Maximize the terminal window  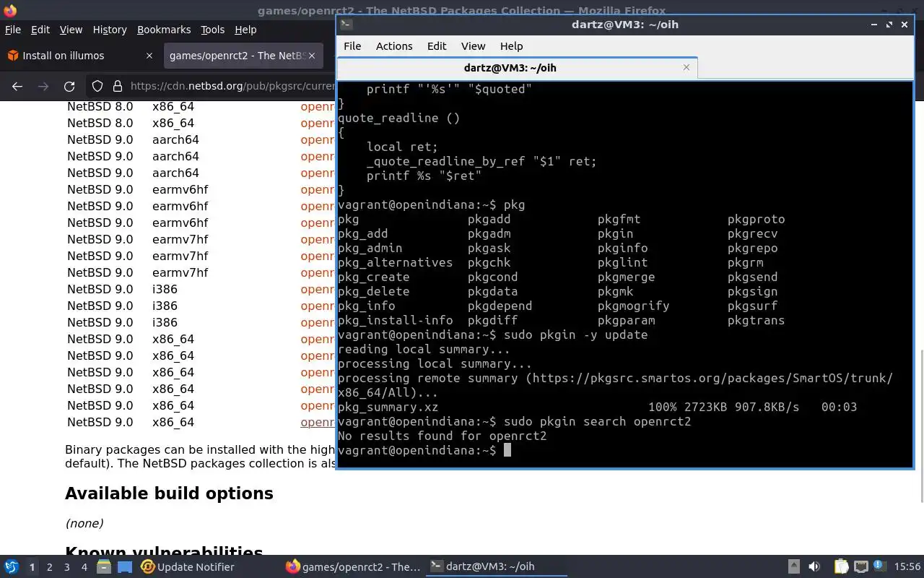[889, 25]
